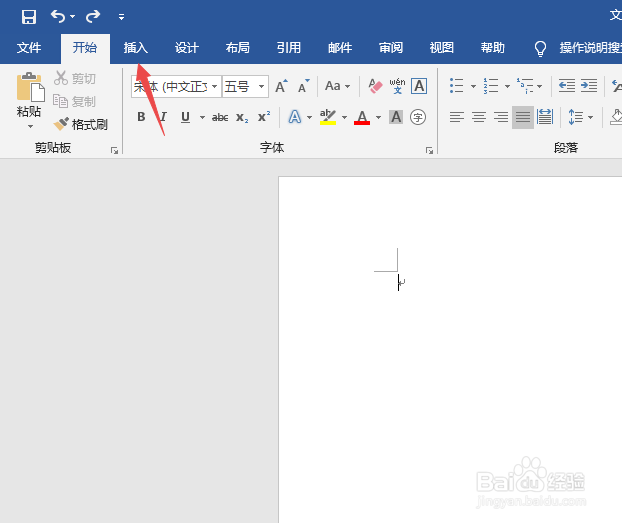The width and height of the screenshot is (622, 523).
Task: Toggle subscript formatting
Action: click(242, 117)
